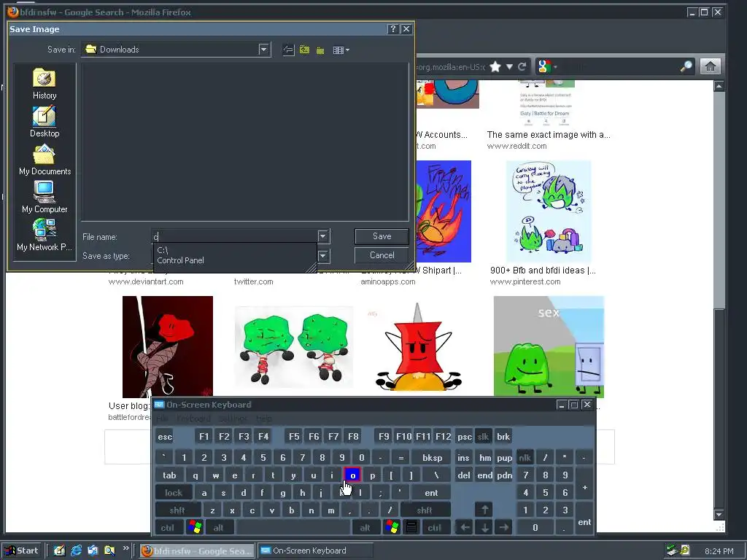This screenshot has height=560, width=747.
Task: Open History in the Save Image places bar
Action: pos(44,84)
